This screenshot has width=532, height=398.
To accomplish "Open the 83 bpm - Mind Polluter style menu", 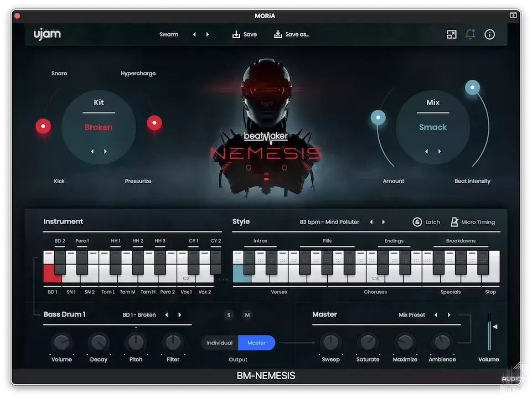I will [x=329, y=222].
